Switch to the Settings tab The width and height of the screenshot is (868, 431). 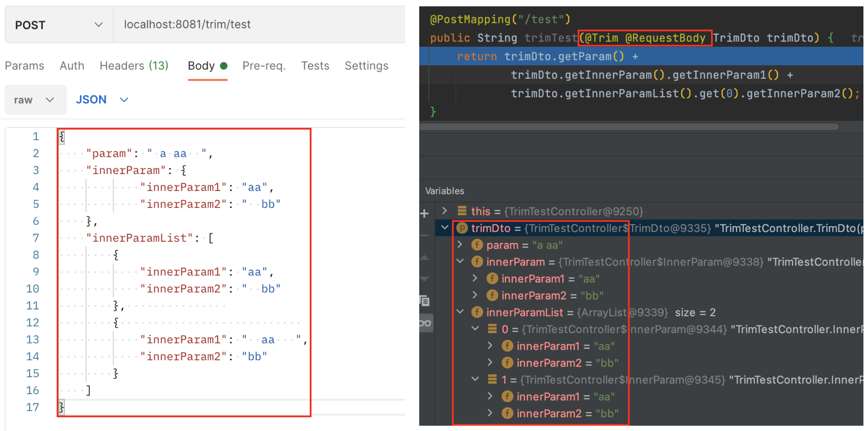coord(366,65)
